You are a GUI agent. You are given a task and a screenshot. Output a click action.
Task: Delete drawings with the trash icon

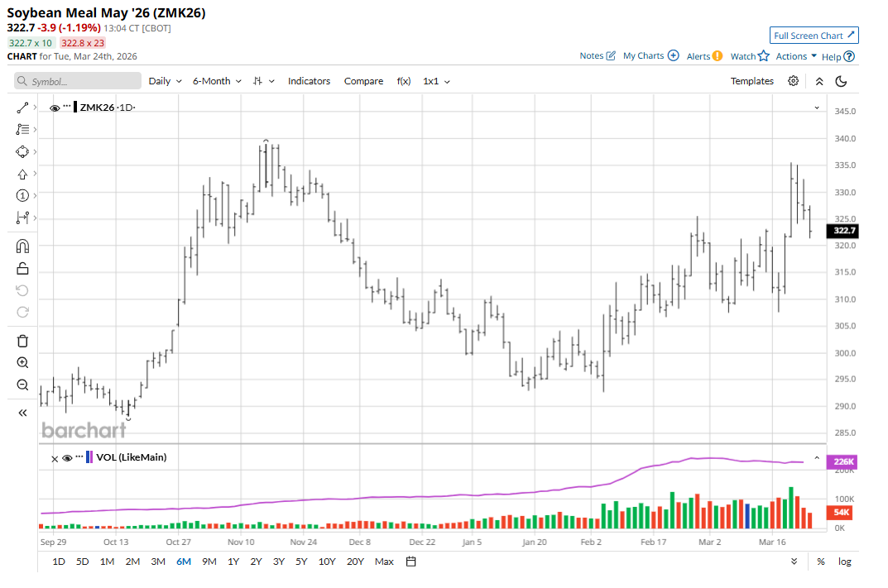pos(22,342)
